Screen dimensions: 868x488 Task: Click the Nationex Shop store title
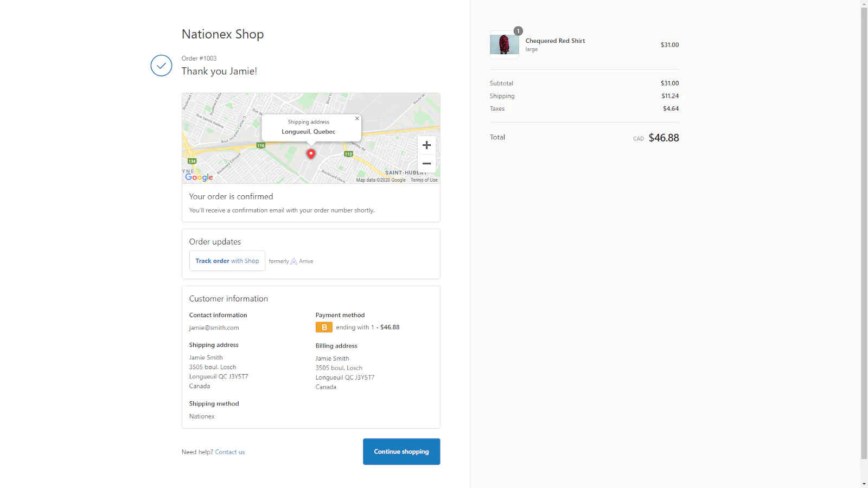(x=222, y=34)
